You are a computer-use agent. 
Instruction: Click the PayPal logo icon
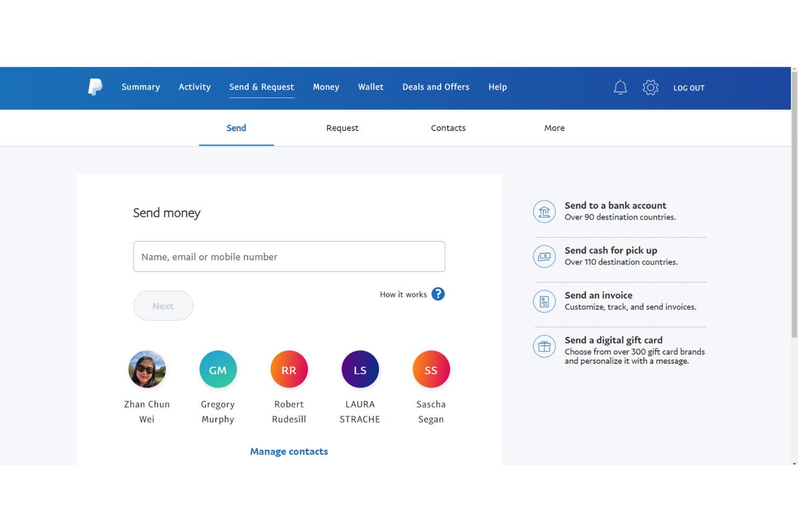(95, 87)
